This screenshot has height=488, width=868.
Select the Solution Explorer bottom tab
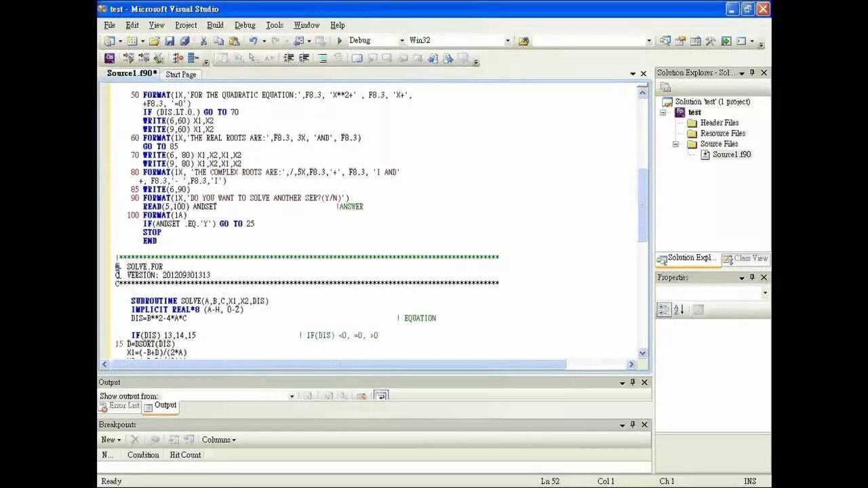tap(687, 258)
